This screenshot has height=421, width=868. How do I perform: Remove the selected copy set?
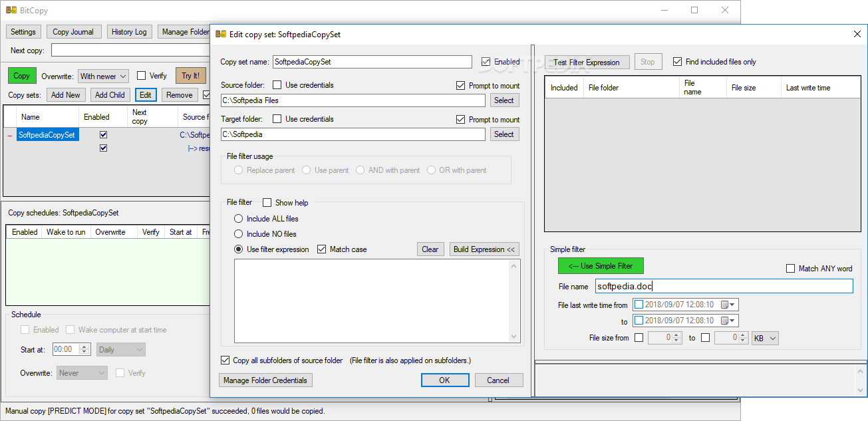click(x=180, y=95)
